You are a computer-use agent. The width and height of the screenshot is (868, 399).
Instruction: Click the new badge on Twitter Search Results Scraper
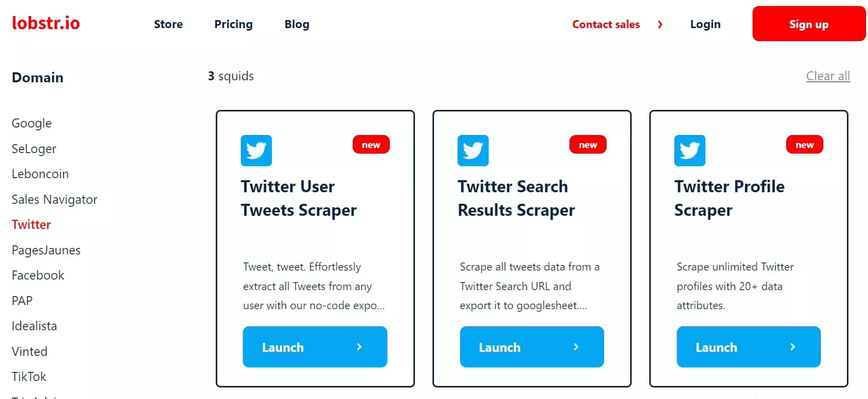[588, 145]
